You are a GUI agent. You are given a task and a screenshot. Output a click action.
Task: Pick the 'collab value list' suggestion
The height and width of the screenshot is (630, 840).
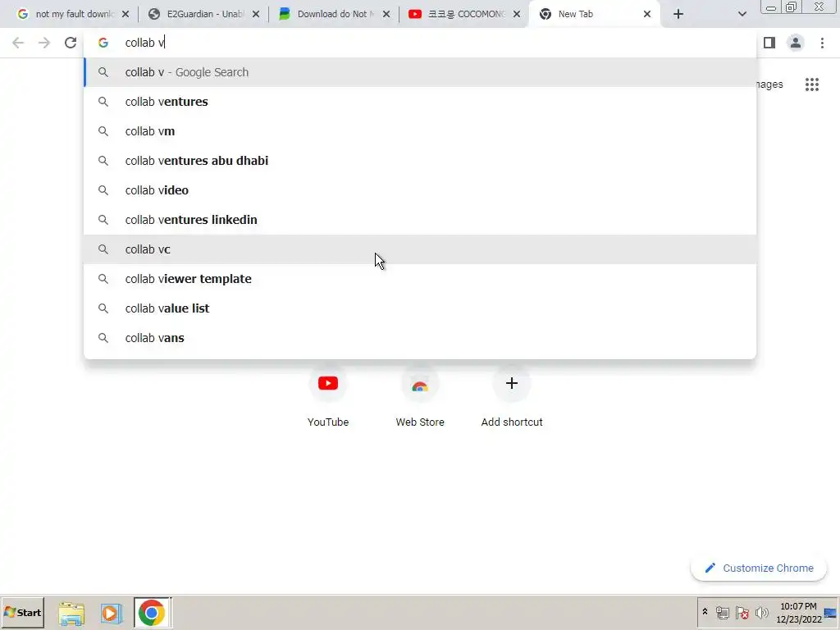(x=420, y=308)
